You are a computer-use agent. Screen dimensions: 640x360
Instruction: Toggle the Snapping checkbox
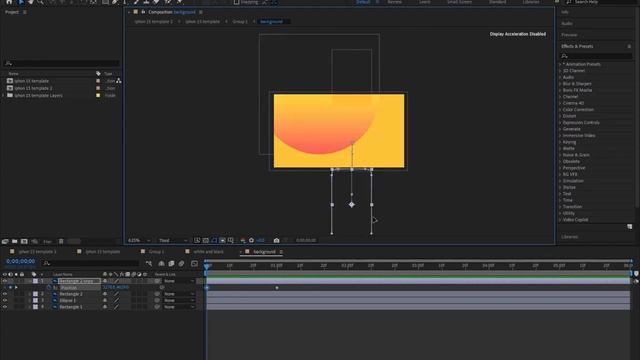point(236,2)
